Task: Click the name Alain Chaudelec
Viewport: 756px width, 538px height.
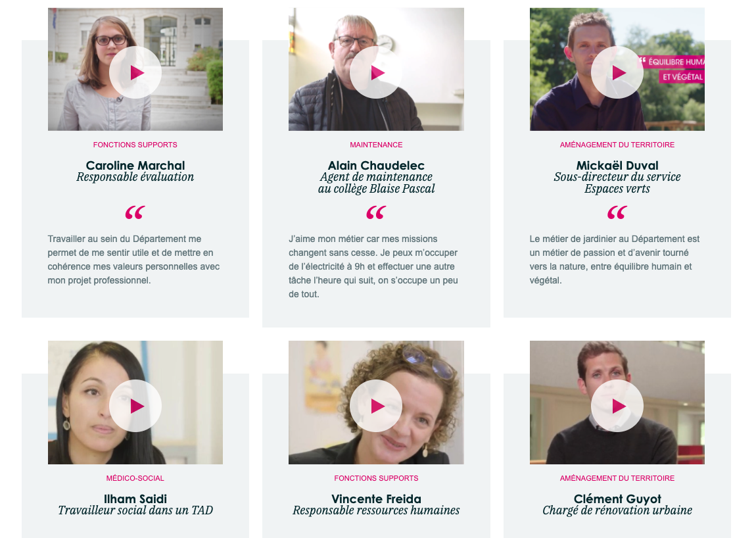Action: pos(376,166)
